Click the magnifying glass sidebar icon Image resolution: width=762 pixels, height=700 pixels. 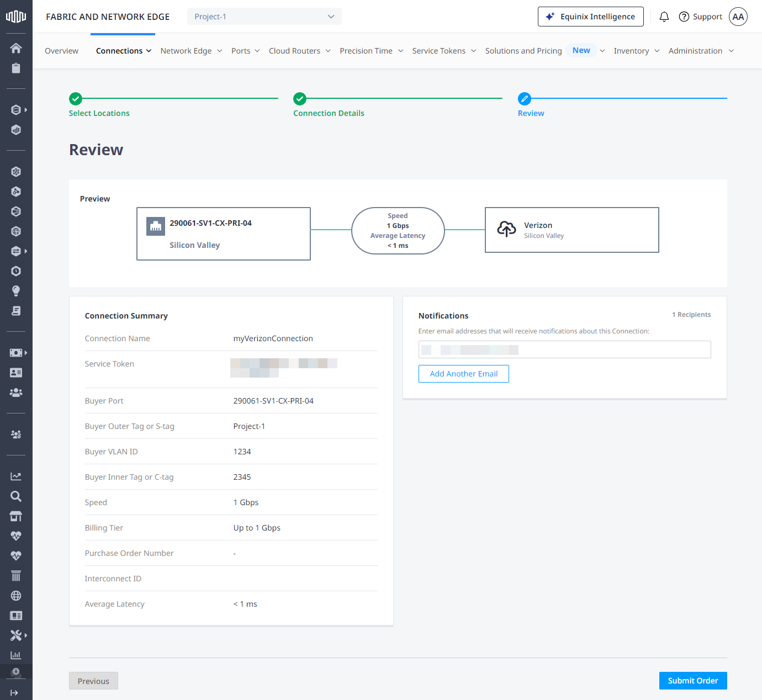tap(16, 496)
